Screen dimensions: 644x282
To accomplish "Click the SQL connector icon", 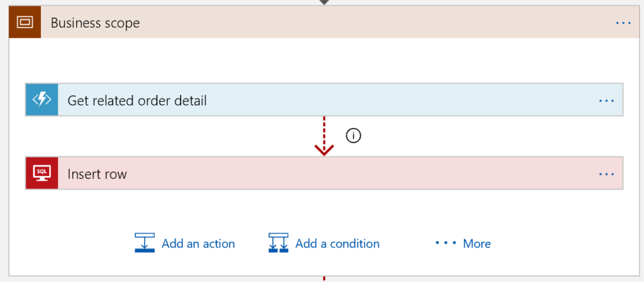I will [x=42, y=173].
